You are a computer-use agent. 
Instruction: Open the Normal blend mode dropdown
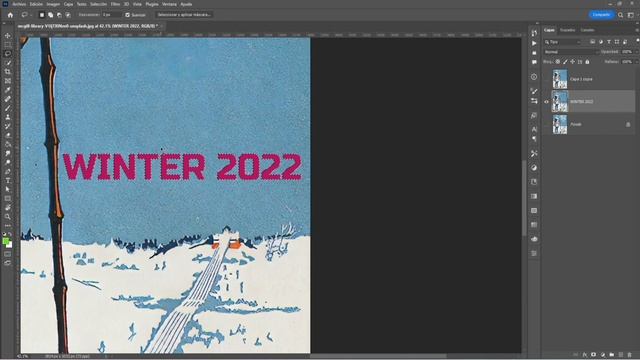(x=571, y=52)
